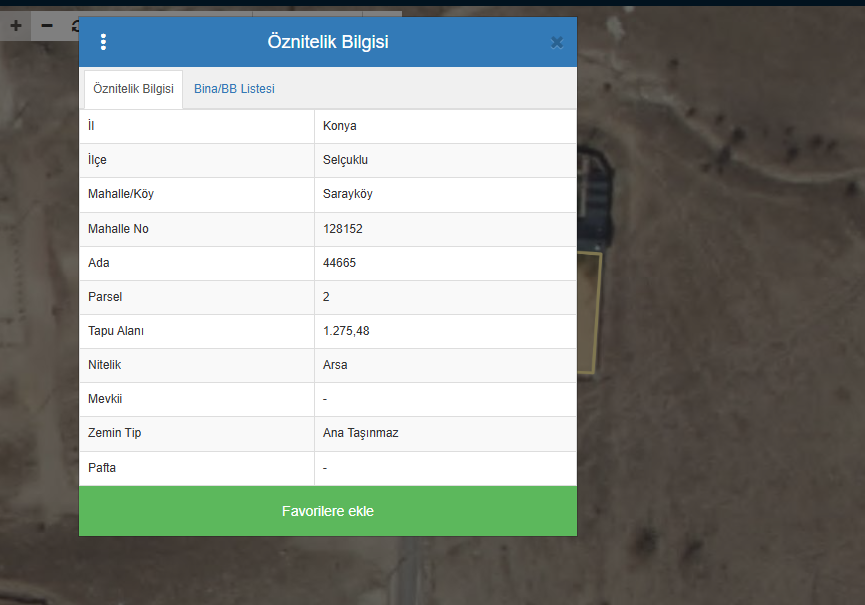Click the zoom in plus icon
This screenshot has width=865, height=605.
(16, 25)
